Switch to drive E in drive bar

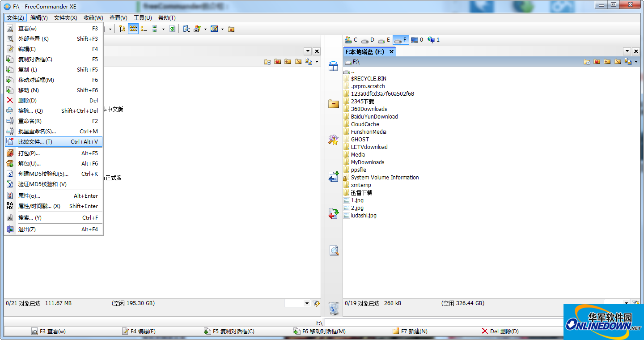384,40
